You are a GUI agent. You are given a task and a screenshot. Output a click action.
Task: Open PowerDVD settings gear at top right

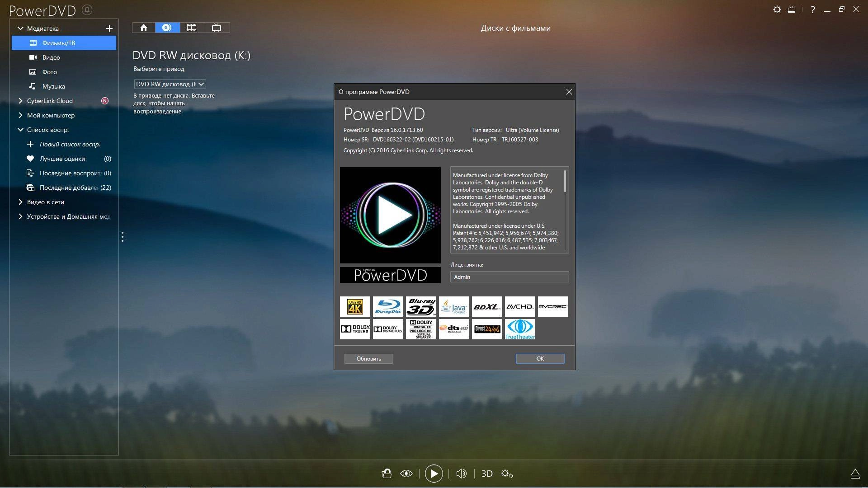pyautogui.click(x=777, y=9)
